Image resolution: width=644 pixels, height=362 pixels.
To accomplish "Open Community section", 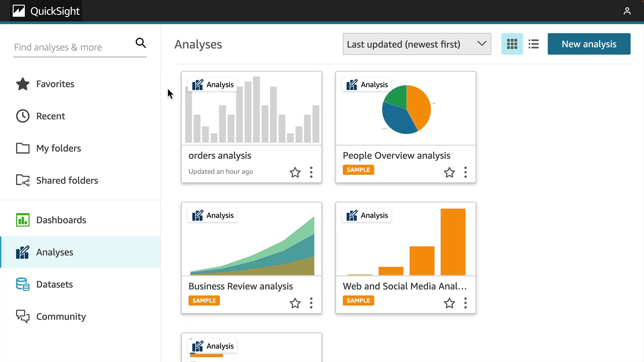I will pos(61,316).
